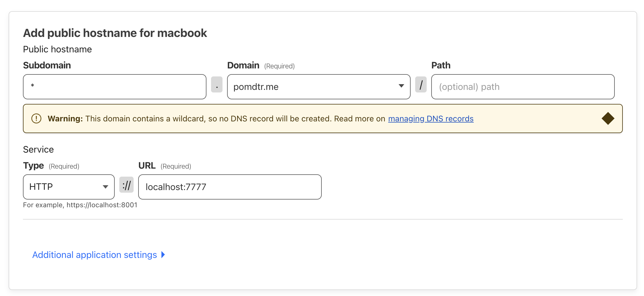Click the Warning text in the banner

coord(65,119)
